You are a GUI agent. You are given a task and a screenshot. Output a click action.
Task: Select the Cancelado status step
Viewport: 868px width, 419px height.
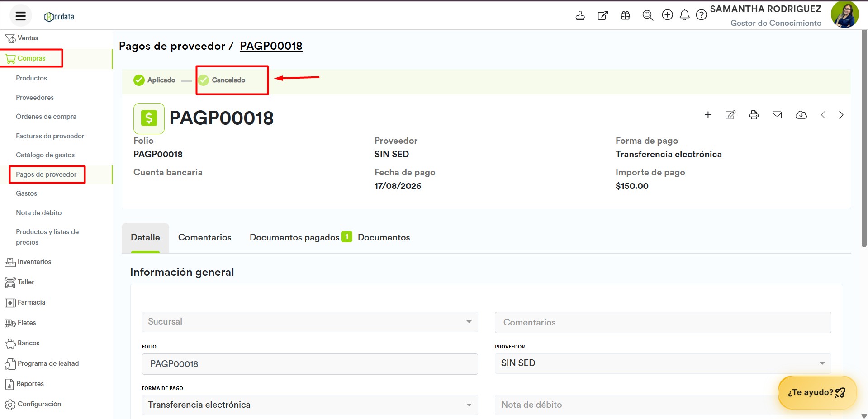click(x=222, y=80)
